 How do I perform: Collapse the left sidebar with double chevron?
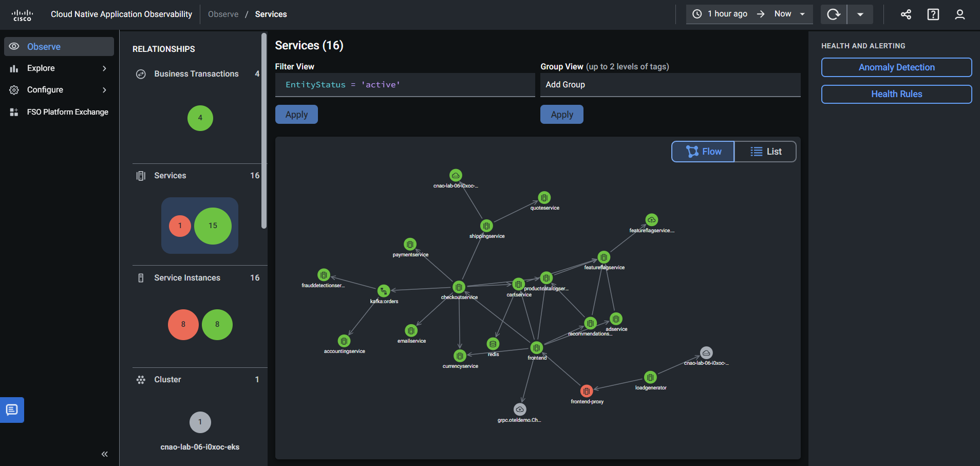[105, 454]
